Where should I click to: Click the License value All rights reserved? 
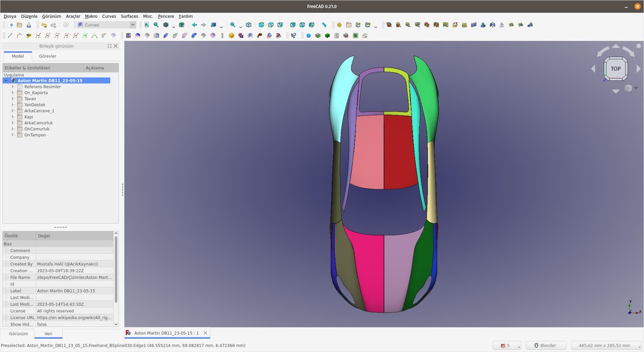[x=75, y=311]
